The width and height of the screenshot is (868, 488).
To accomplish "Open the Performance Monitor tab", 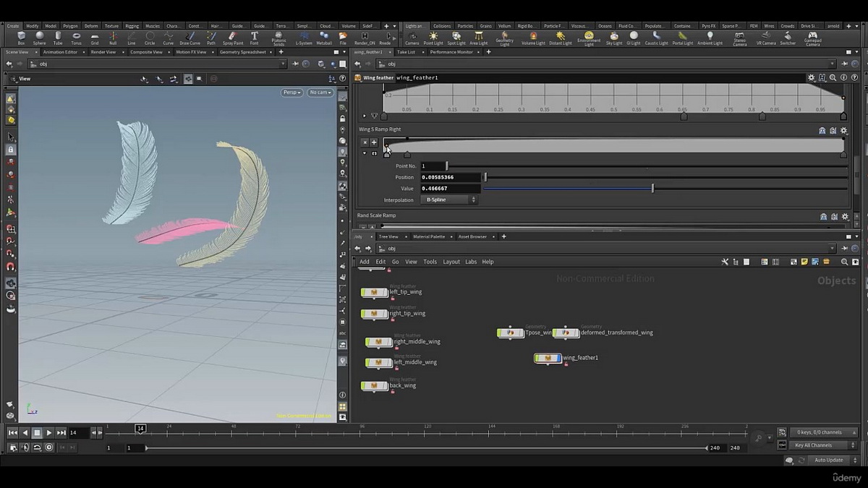I will (451, 52).
